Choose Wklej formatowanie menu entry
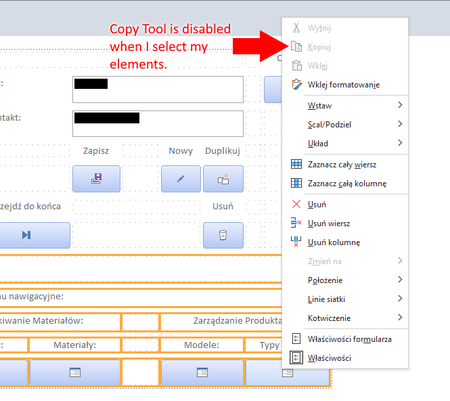450x401 pixels. (345, 84)
